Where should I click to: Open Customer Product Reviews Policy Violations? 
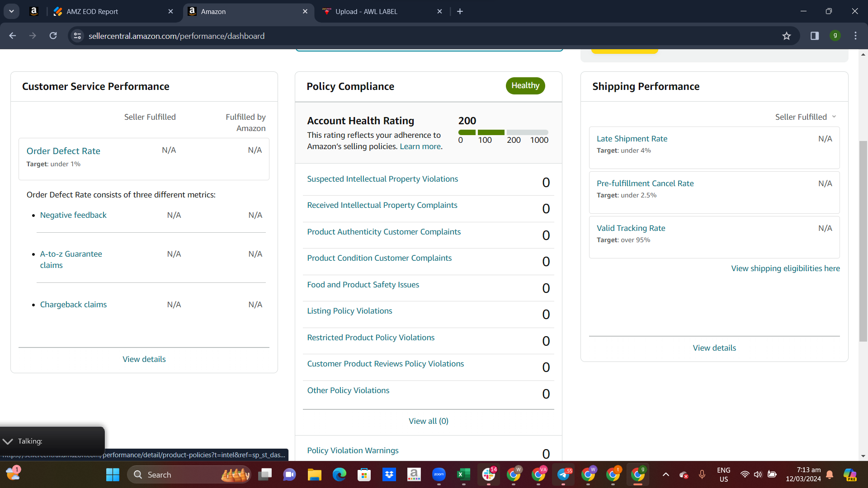(x=386, y=364)
